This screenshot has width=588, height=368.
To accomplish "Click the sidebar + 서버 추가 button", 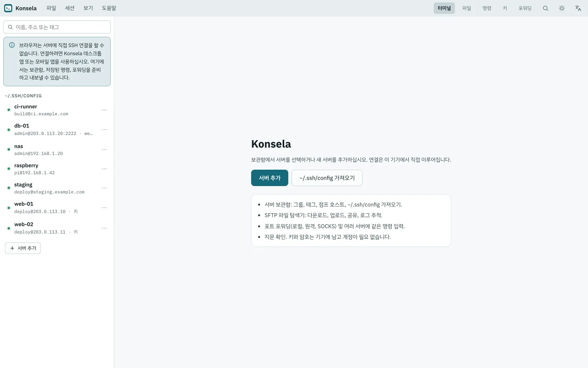I will pyautogui.click(x=23, y=248).
